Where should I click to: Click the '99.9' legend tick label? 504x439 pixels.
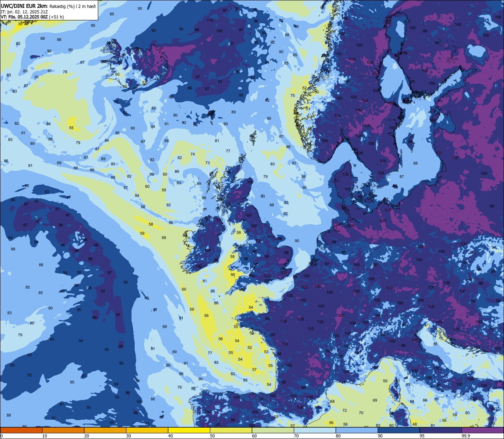pos(466,436)
